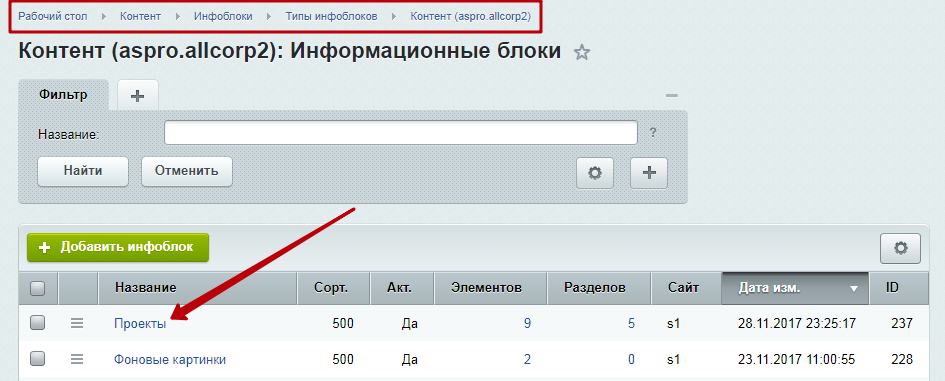This screenshot has height=381, width=945.
Task: Open the 5 sections link for Проекты
Action: (631, 323)
